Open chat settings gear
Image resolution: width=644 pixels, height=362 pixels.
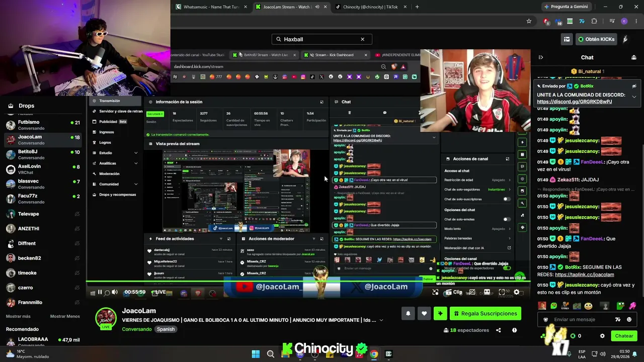point(602,336)
